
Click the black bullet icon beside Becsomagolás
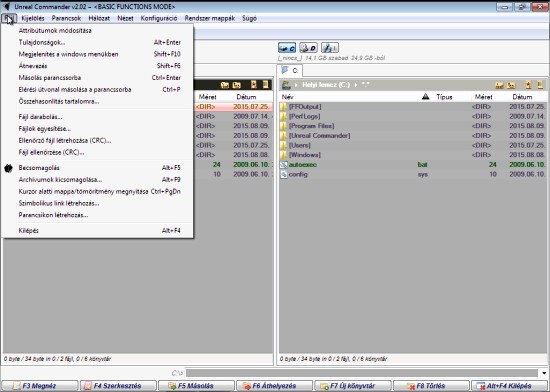point(9,168)
